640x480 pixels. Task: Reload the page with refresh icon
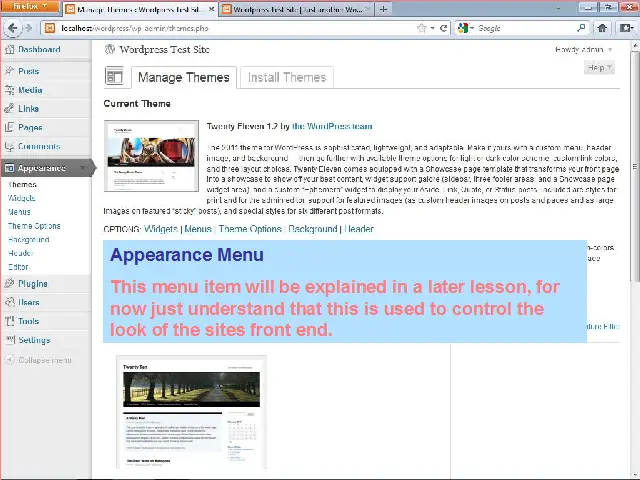tap(443, 28)
